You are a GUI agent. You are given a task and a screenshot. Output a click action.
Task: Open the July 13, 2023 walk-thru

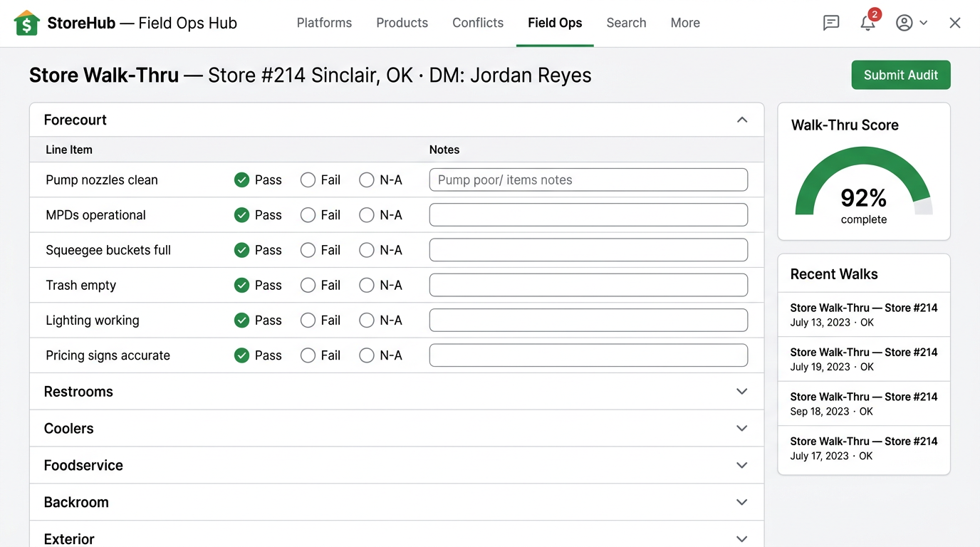coord(864,315)
